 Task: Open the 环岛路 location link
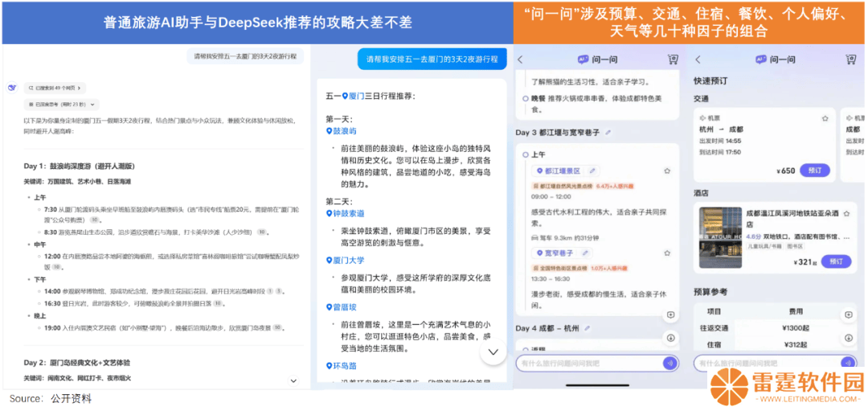pos(341,365)
